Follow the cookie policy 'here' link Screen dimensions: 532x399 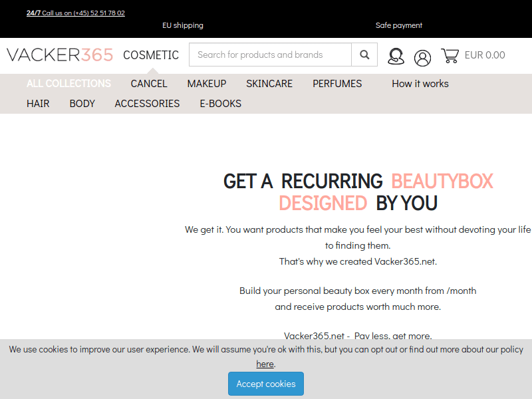[x=265, y=364]
